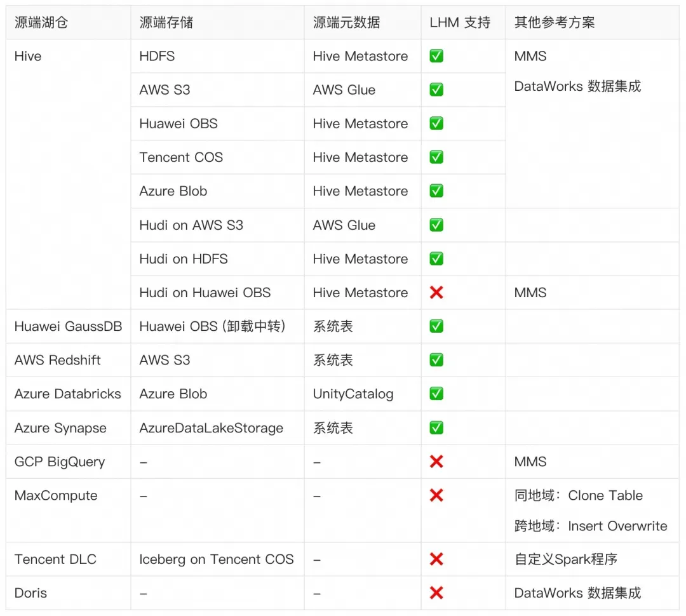This screenshot has height=616, width=686.
Task: Click red cross in Hudi on Huawei OBS row
Action: (x=436, y=293)
